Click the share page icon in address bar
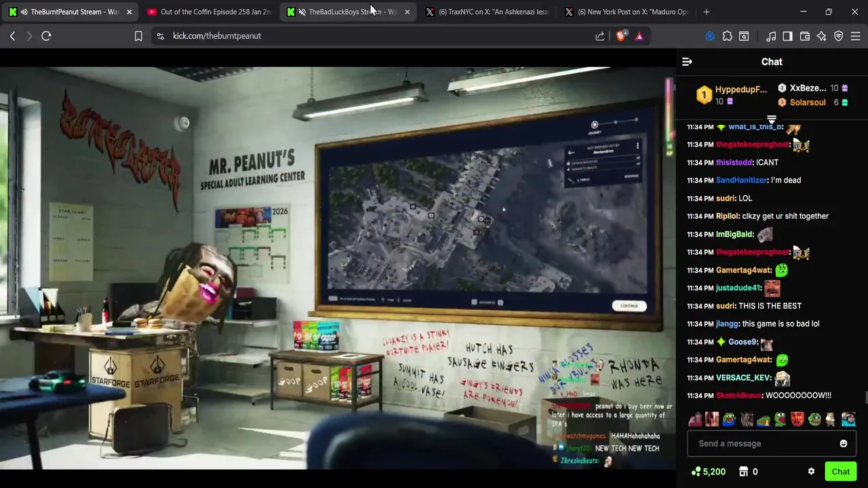Screen dimensions: 868x488 600,36
